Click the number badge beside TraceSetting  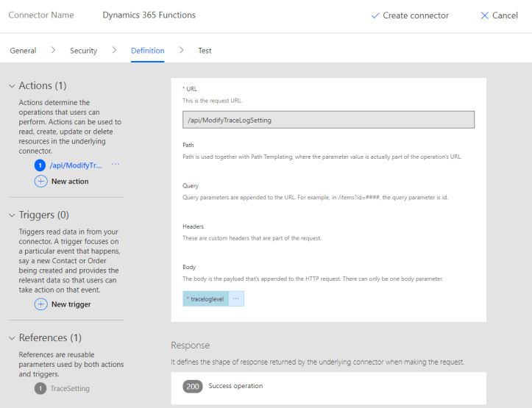pos(40,388)
